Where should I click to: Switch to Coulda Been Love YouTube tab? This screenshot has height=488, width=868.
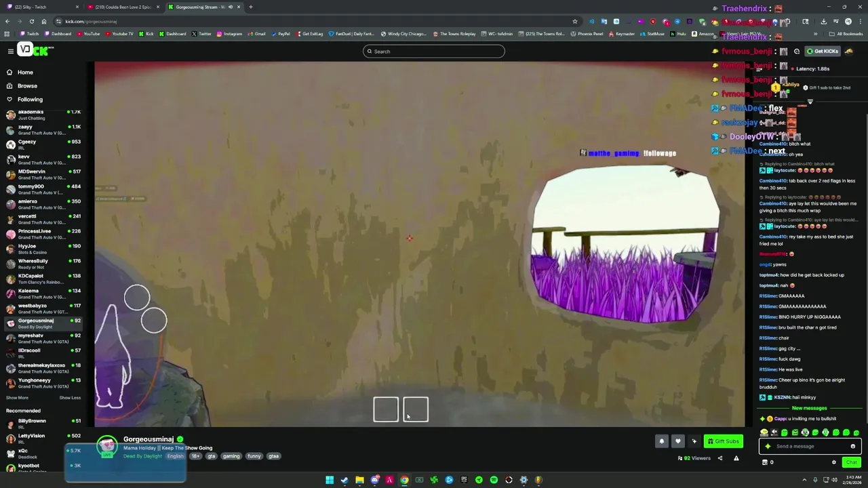tap(123, 7)
